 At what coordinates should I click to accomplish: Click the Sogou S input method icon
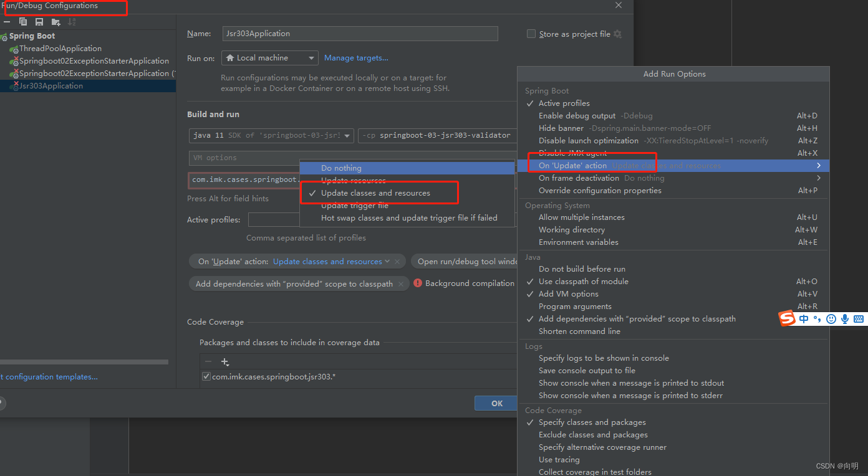point(788,319)
